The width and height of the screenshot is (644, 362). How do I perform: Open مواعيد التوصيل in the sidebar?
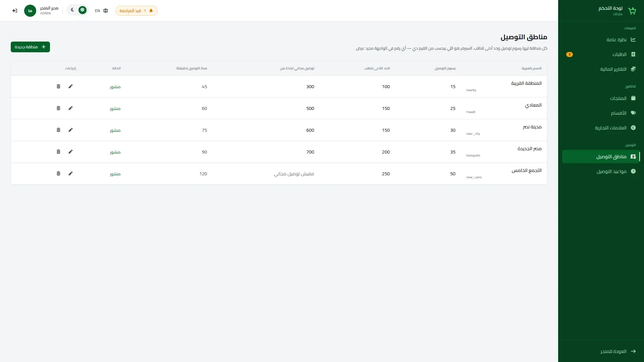pyautogui.click(x=601, y=171)
